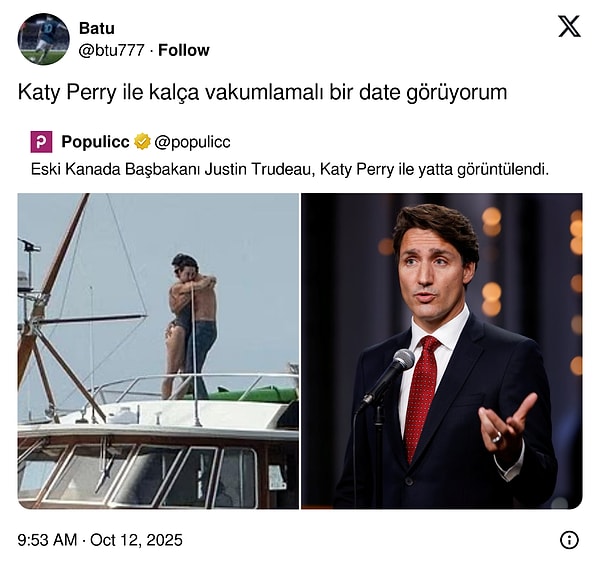Screen dimensions: 600x570
Task: View the yacht photo on the left
Action: 158,351
